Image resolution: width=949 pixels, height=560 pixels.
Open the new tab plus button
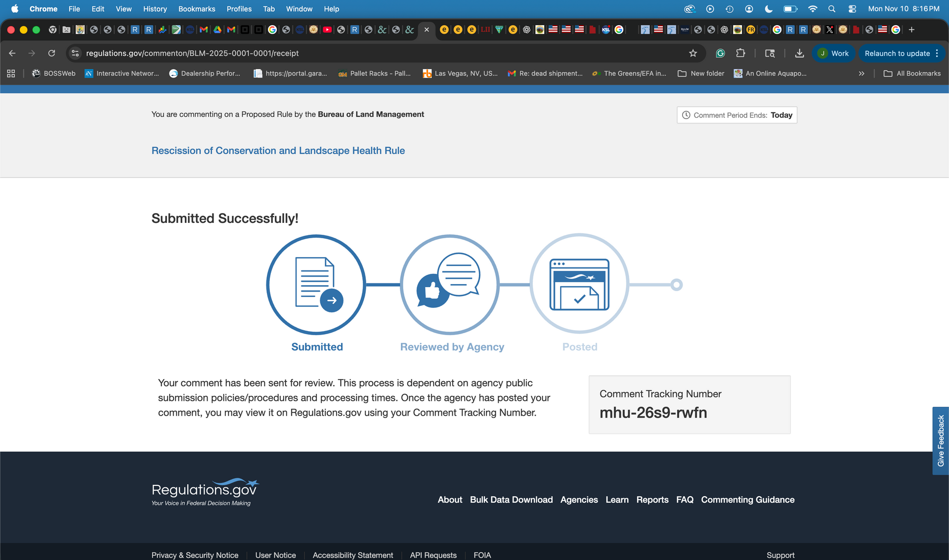[x=912, y=30]
